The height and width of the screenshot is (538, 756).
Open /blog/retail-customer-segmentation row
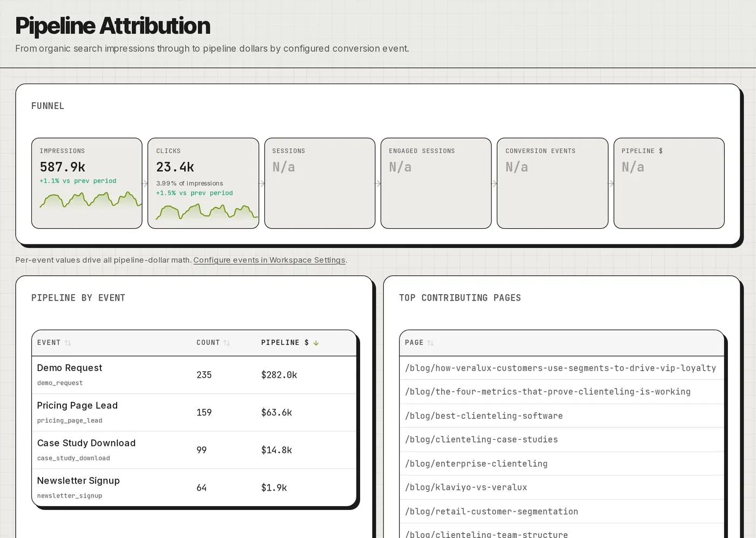pos(562,512)
